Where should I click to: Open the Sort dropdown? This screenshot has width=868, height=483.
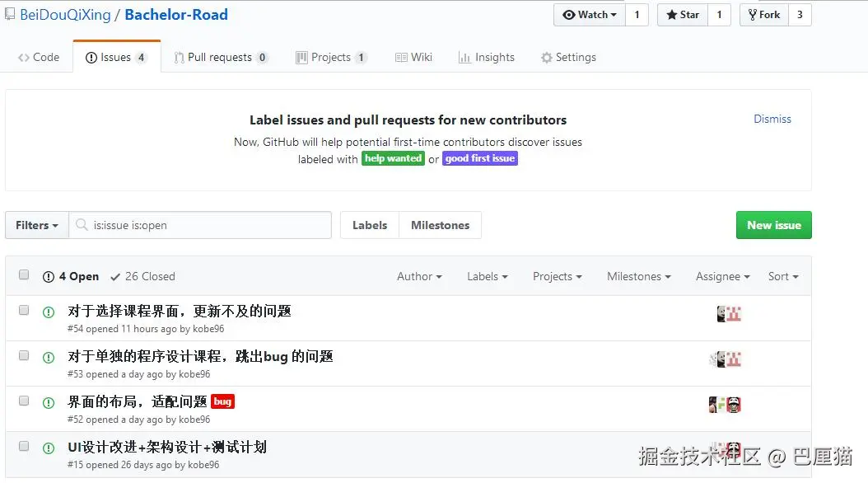tap(783, 276)
